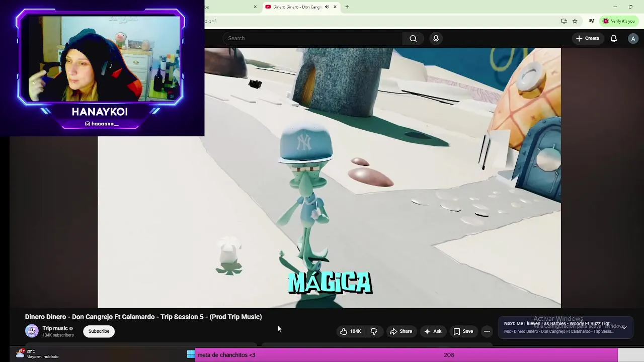Open the Windows Start button
The height and width of the screenshot is (362, 644).
click(191, 354)
